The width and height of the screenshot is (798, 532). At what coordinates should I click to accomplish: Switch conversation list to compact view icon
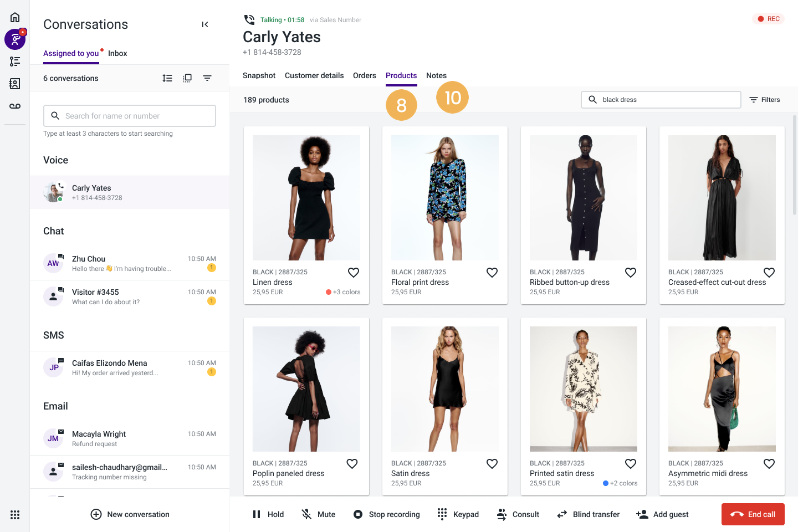coord(187,78)
